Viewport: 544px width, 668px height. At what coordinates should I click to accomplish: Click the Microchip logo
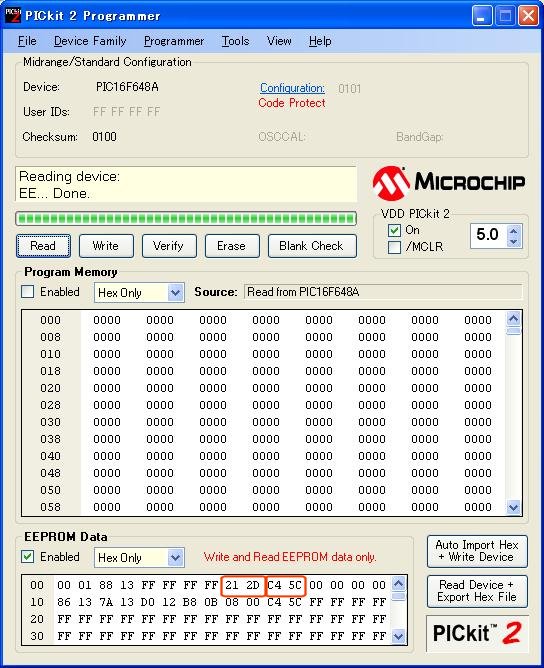[449, 183]
